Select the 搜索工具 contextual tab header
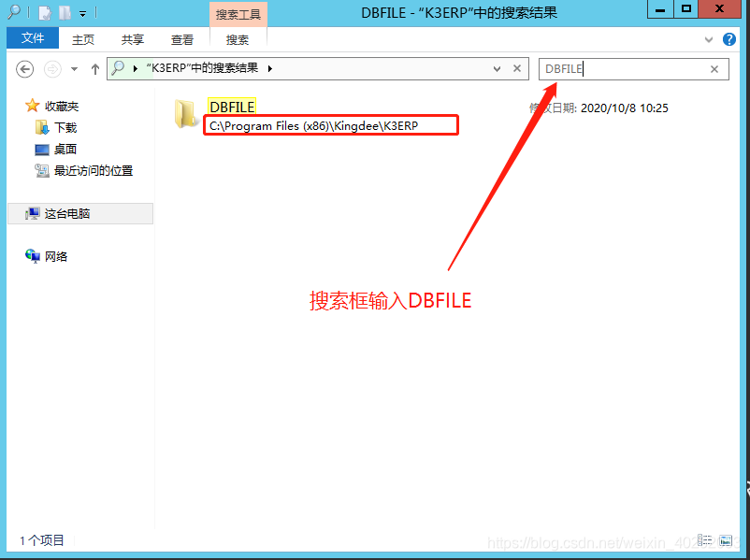750x560 pixels. pyautogui.click(x=238, y=14)
